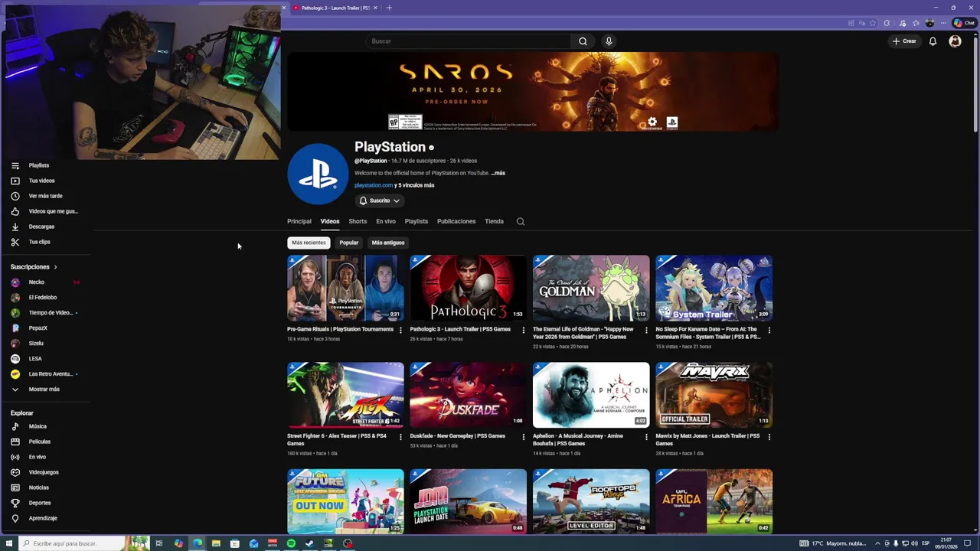
Task: Click the search magnifier button
Action: (x=583, y=41)
